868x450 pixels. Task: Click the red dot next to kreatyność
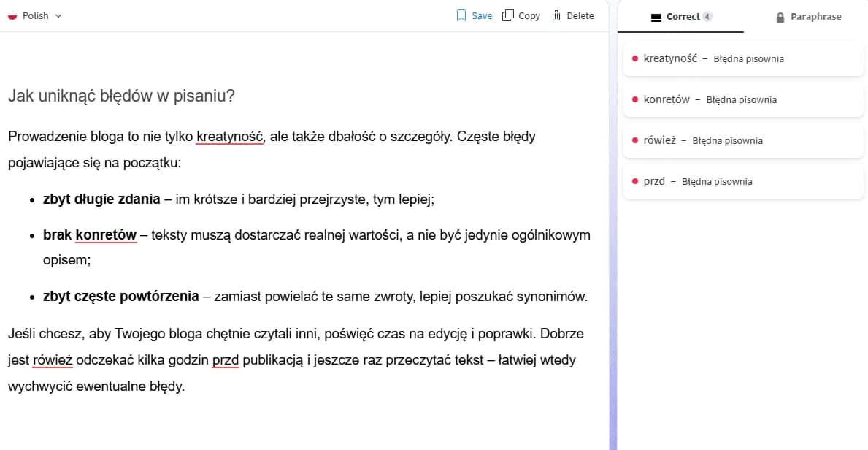(634, 58)
